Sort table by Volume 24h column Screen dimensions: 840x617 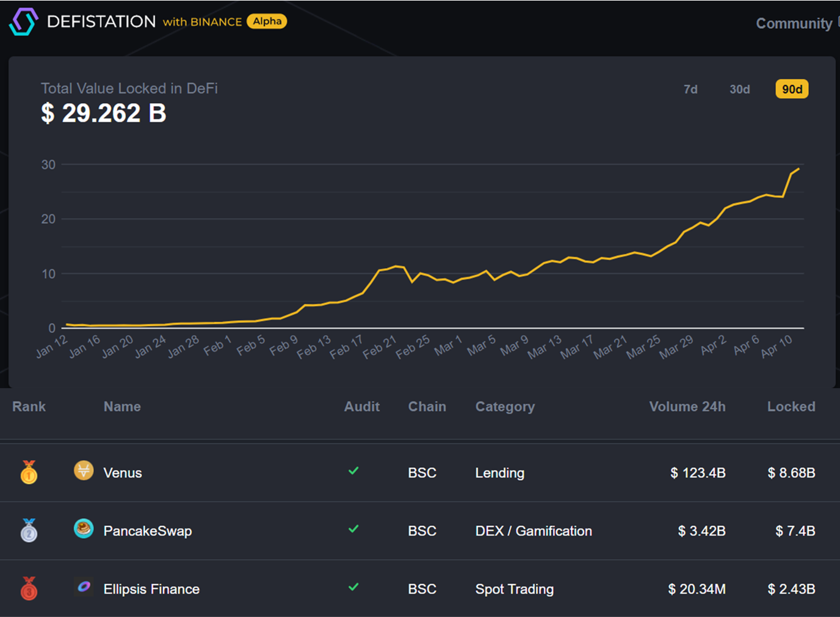pos(687,406)
